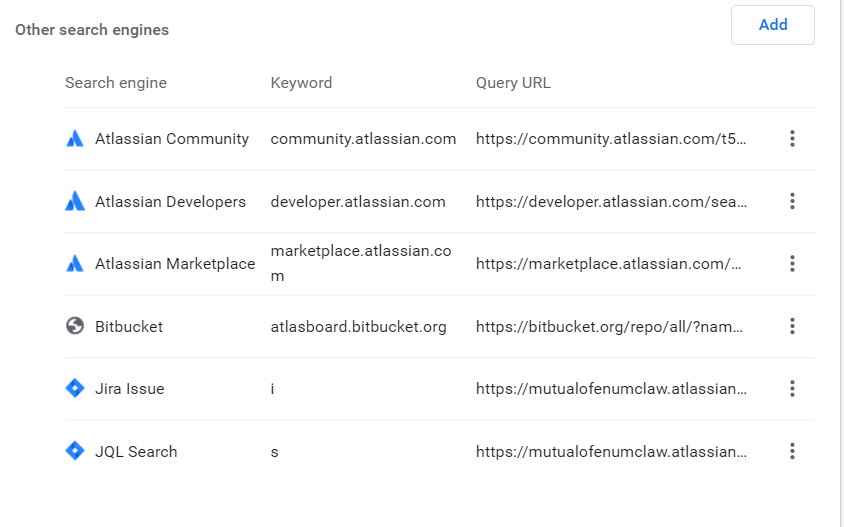This screenshot has width=844, height=527.
Task: Select the Bitbucket engine name
Action: tap(129, 327)
